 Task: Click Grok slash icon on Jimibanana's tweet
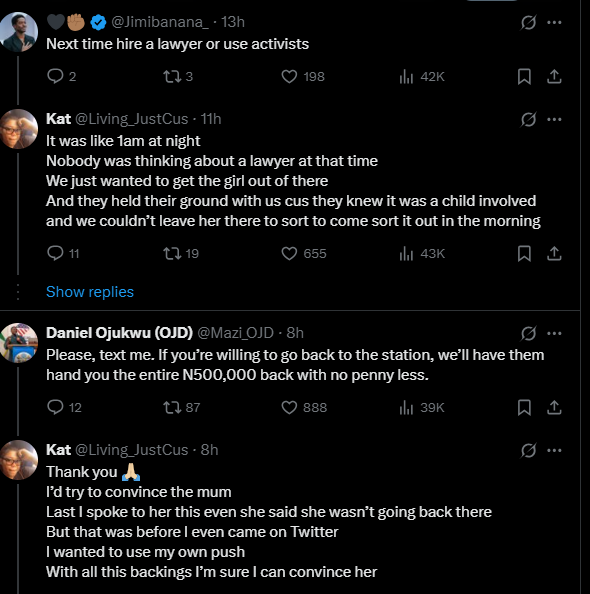528,22
